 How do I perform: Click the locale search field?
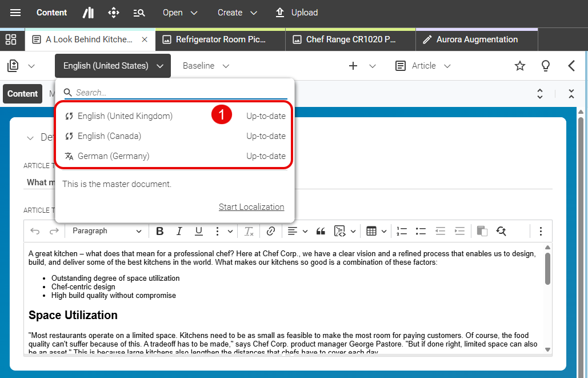click(x=180, y=93)
